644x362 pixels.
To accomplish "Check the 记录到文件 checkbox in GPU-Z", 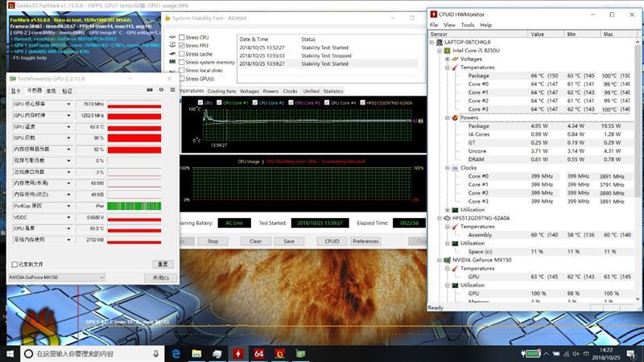I will 14,265.
